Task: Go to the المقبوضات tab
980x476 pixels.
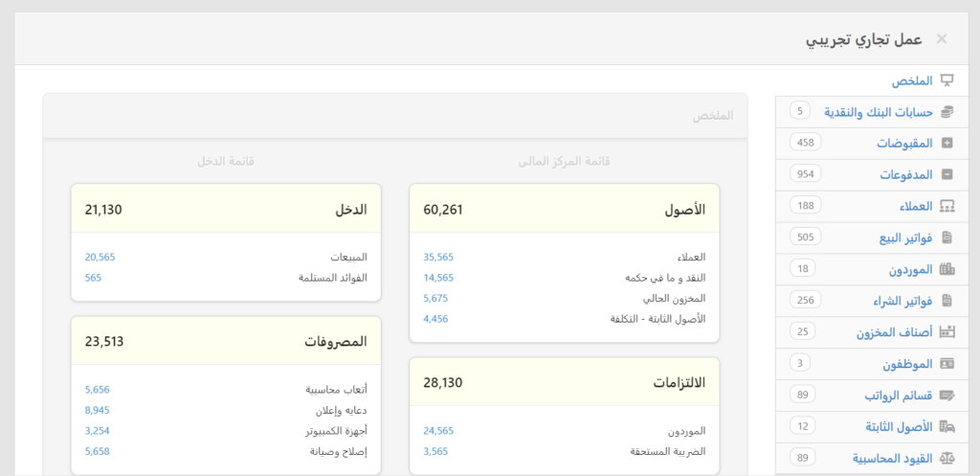Action: tap(871, 144)
